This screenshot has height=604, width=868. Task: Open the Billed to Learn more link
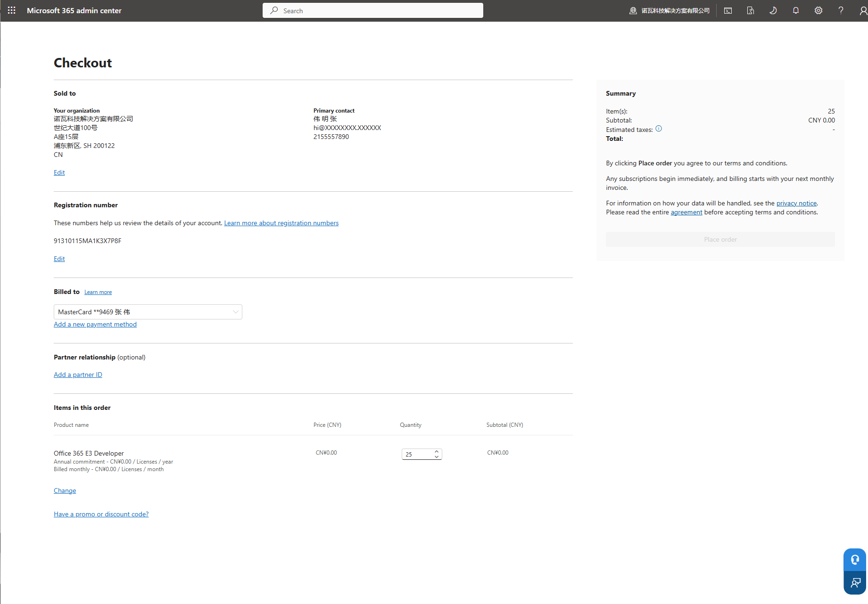(x=98, y=292)
